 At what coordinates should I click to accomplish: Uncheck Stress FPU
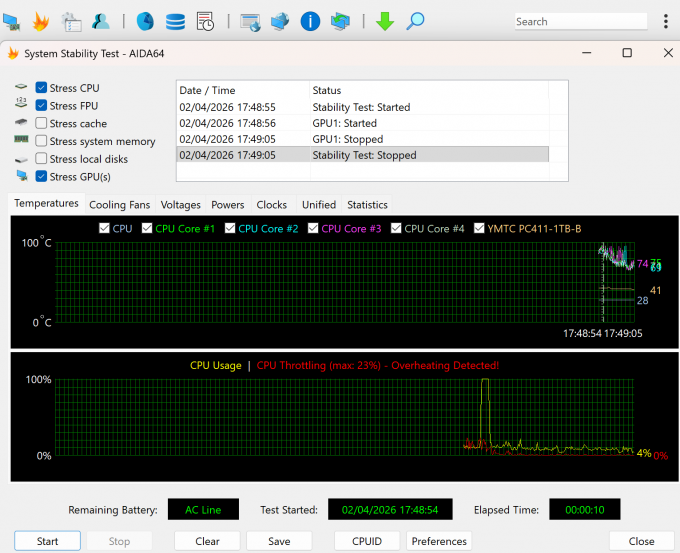coord(41,105)
